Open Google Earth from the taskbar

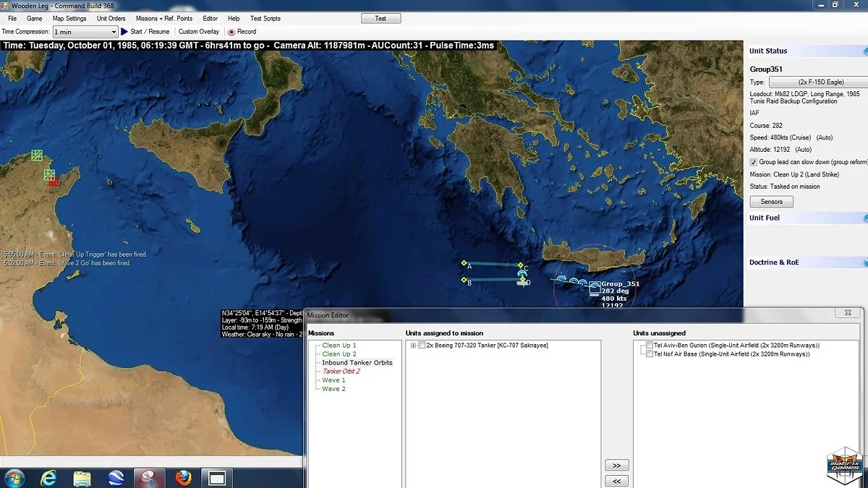coord(116,478)
